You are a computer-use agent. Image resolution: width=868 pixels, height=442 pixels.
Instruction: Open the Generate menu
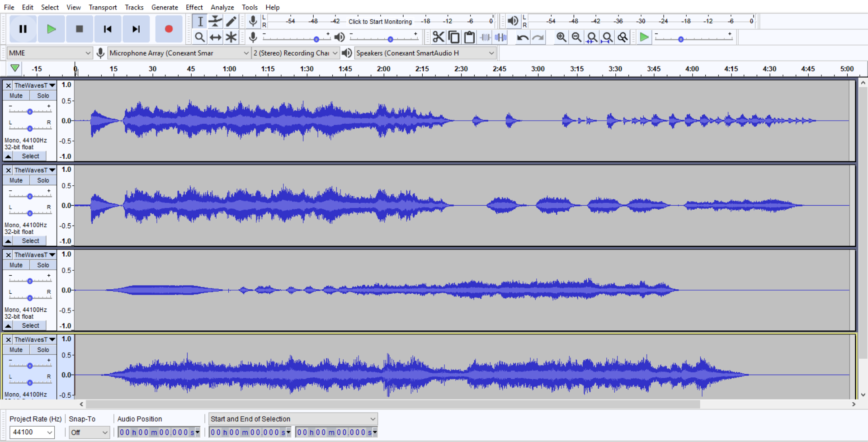click(x=165, y=7)
